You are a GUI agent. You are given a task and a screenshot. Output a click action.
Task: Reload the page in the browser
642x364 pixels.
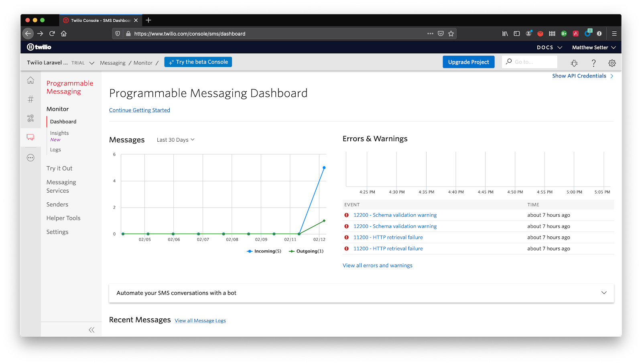(x=52, y=34)
